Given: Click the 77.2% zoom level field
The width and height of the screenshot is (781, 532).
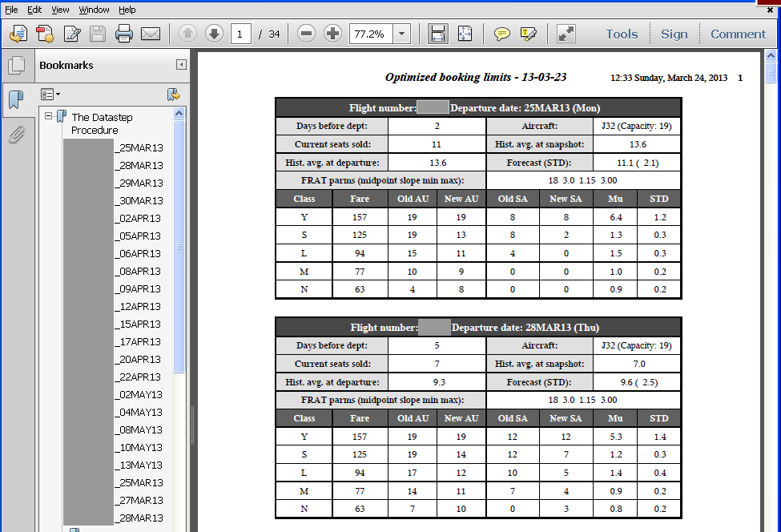Looking at the screenshot, I should [371, 34].
